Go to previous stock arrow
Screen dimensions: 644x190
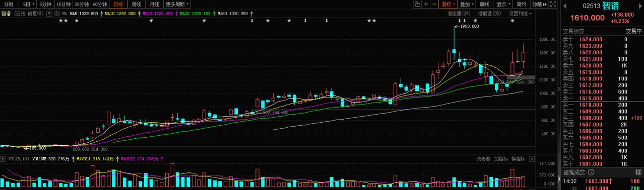coord(565,6)
